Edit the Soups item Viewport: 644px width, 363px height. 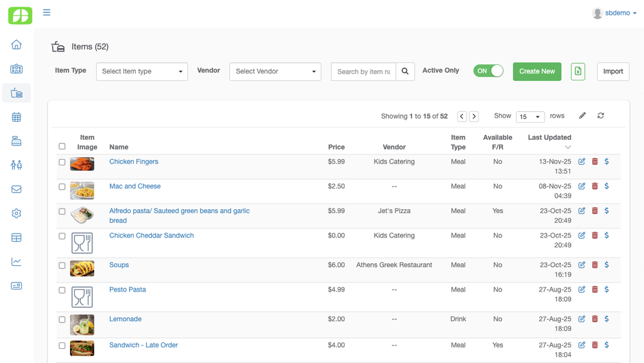click(x=582, y=265)
